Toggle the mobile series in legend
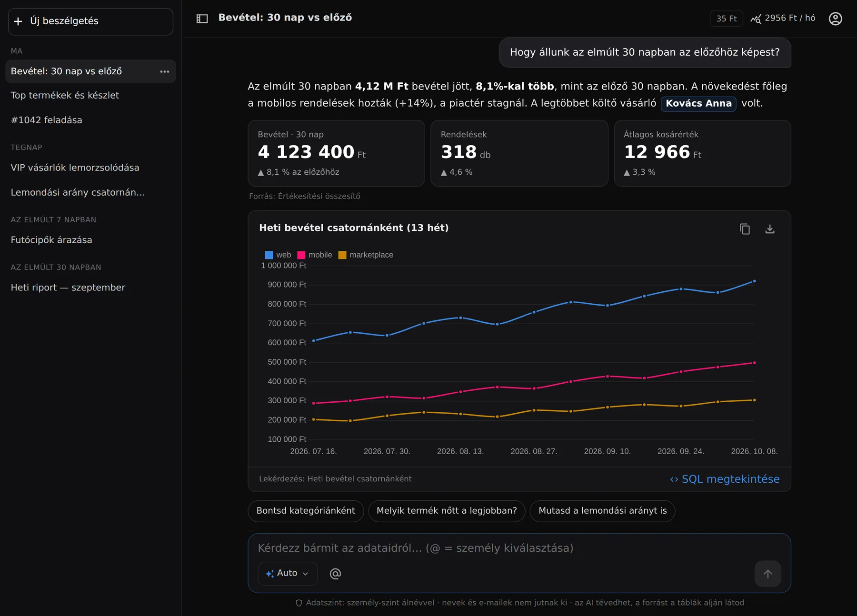 [x=315, y=255]
